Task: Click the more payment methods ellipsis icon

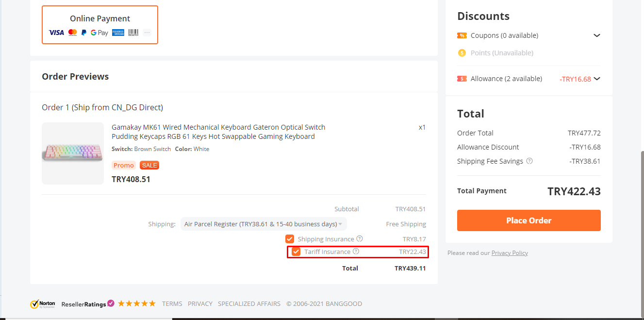Action: click(147, 33)
